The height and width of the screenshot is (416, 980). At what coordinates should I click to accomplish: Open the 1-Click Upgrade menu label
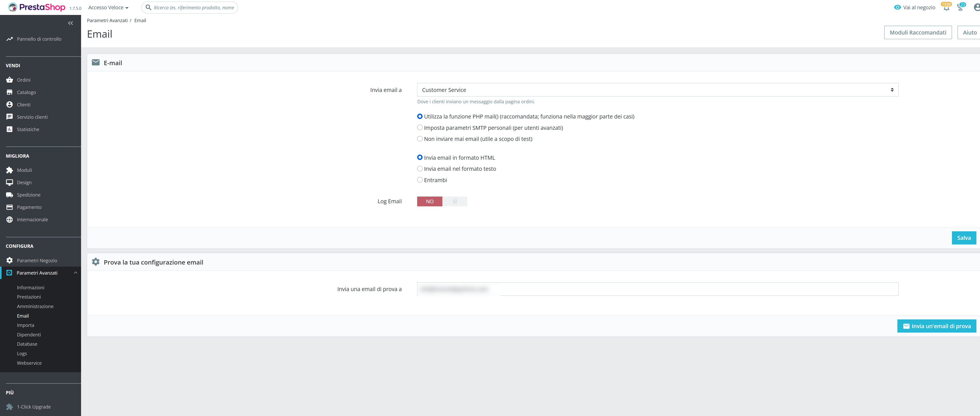pos(34,407)
